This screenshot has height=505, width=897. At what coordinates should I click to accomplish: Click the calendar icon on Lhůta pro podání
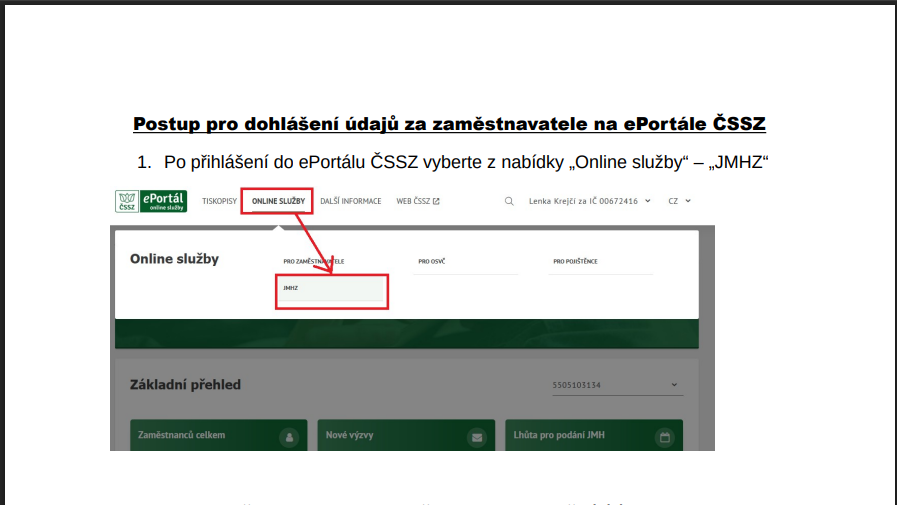click(664, 437)
